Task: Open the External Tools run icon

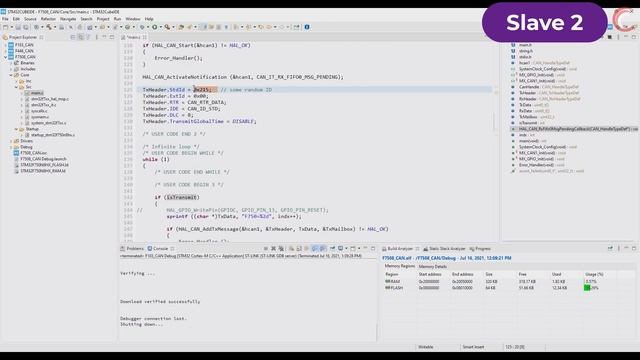Action: click(167, 27)
